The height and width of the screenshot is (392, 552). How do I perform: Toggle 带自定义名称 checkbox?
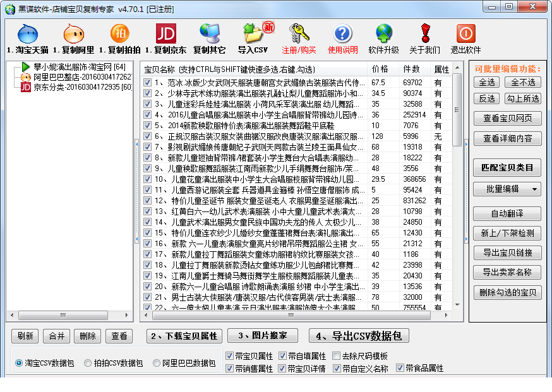pyautogui.click(x=337, y=368)
